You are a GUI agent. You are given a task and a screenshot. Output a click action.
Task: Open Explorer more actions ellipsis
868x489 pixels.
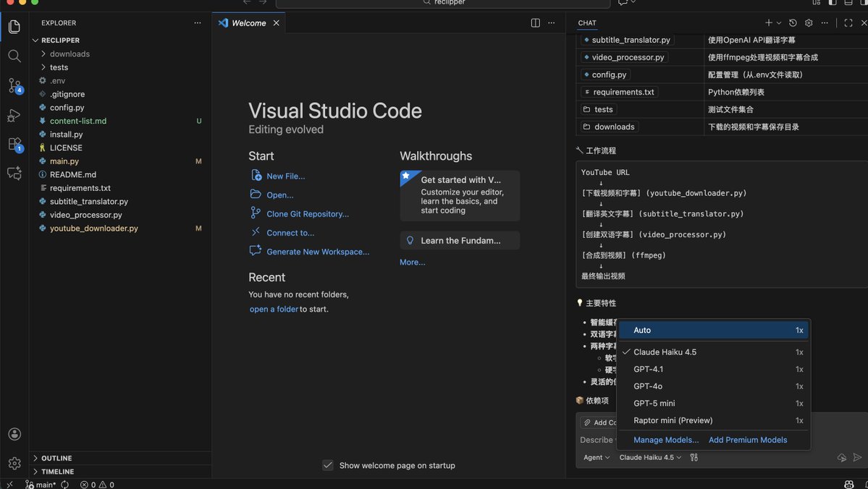coord(198,22)
